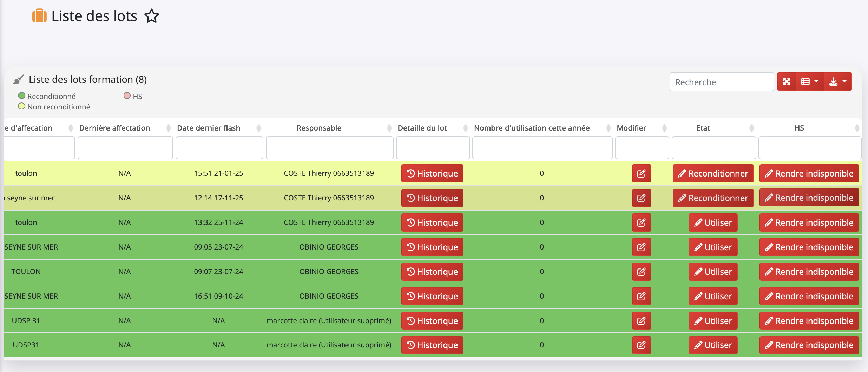The width and height of the screenshot is (868, 372).
Task: Sort by the Responsable column
Action: click(x=319, y=128)
